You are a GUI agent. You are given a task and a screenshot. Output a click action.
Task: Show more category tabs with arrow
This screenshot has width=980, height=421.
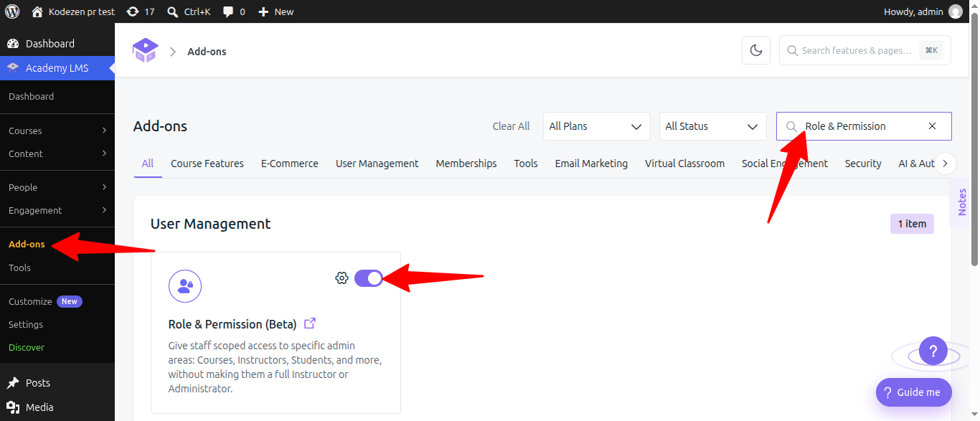click(945, 164)
